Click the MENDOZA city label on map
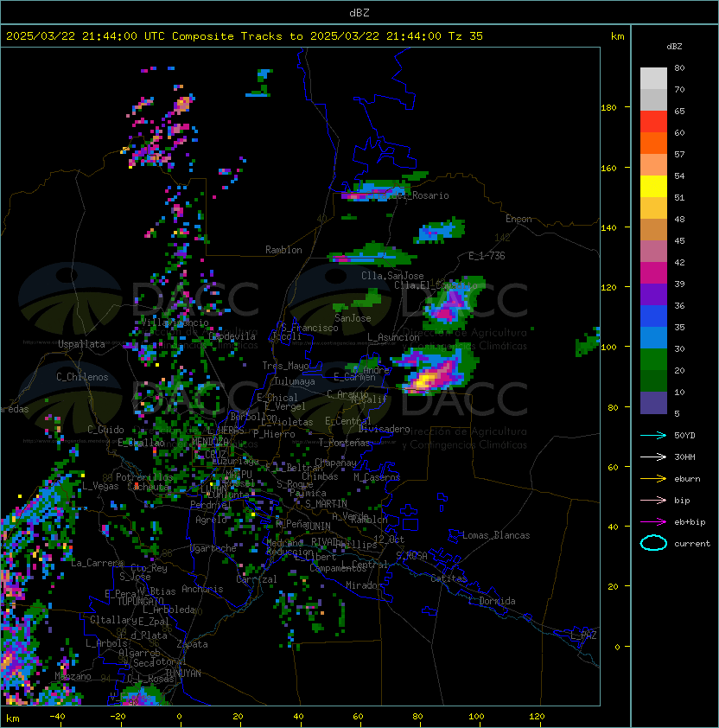Image resolution: width=719 pixels, height=728 pixels. pyautogui.click(x=210, y=441)
